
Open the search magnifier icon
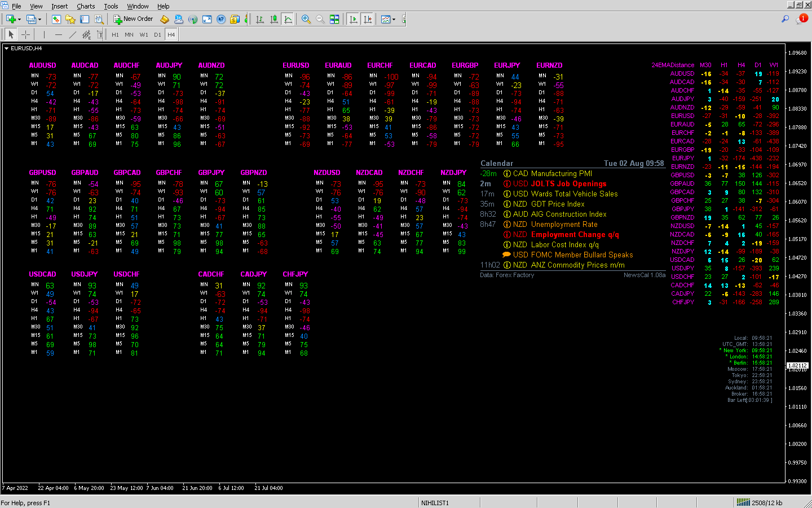click(785, 19)
